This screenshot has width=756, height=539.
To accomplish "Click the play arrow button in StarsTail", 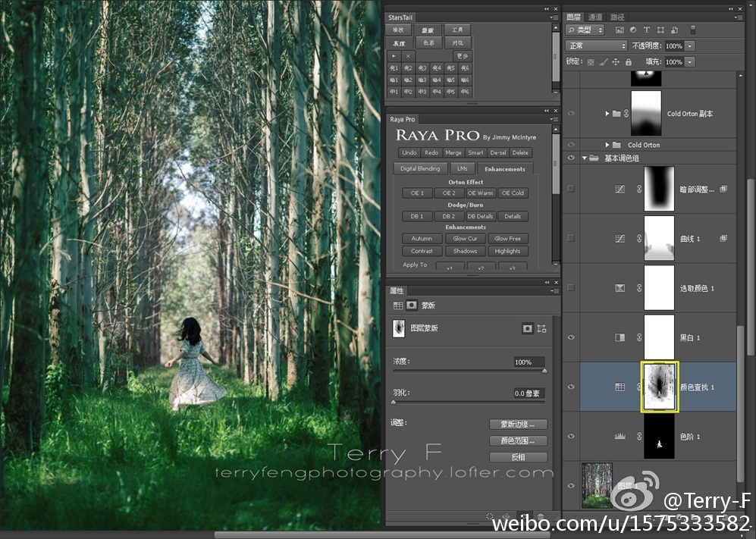I will click(x=394, y=56).
